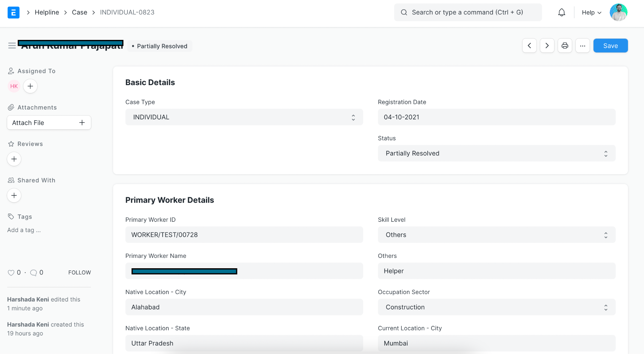Navigate to Helpline breadcrumb
Viewport: 644px width, 354px height.
point(47,12)
